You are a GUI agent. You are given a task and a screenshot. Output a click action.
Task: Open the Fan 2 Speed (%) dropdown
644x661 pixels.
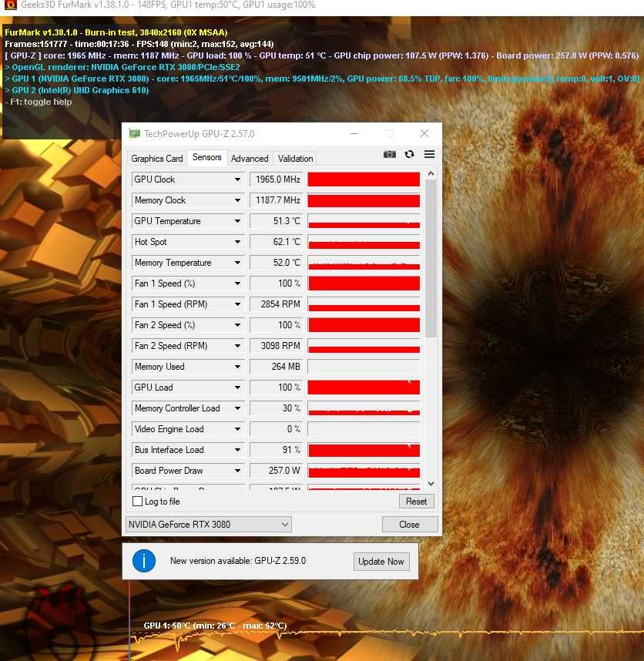(238, 325)
